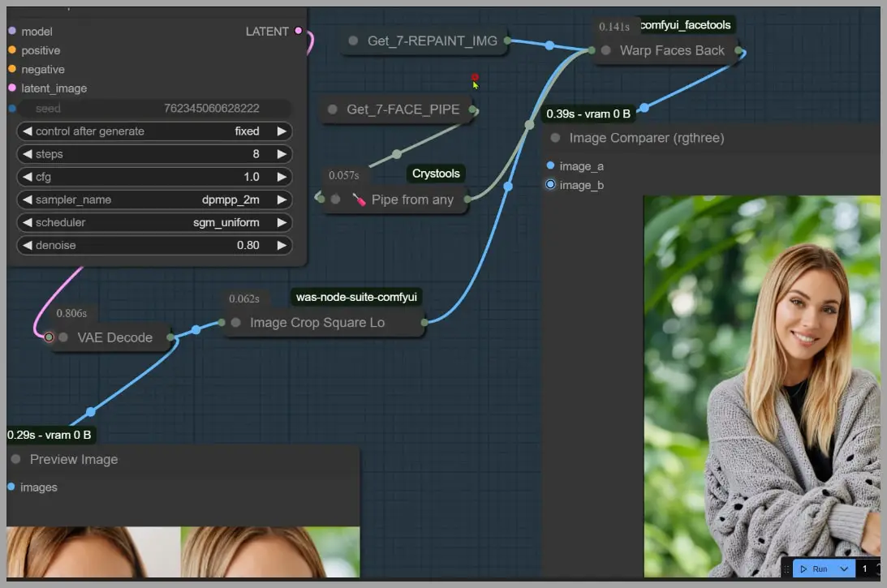Viewport: 887px width, 588px height.
Task: Click Get_7-FACE_PIPE output socket
Action: 473,109
